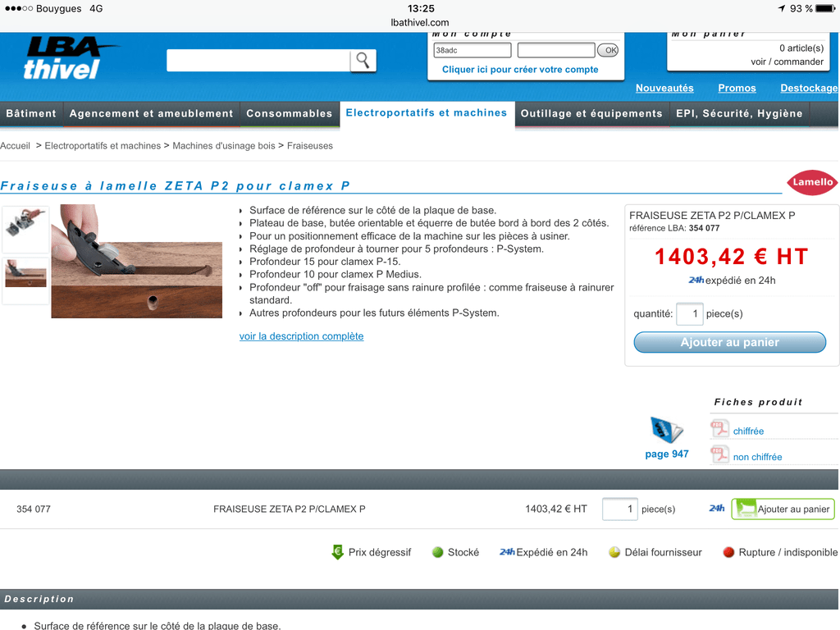Tap the battery indicator in status bar
840x630 pixels.
point(825,8)
